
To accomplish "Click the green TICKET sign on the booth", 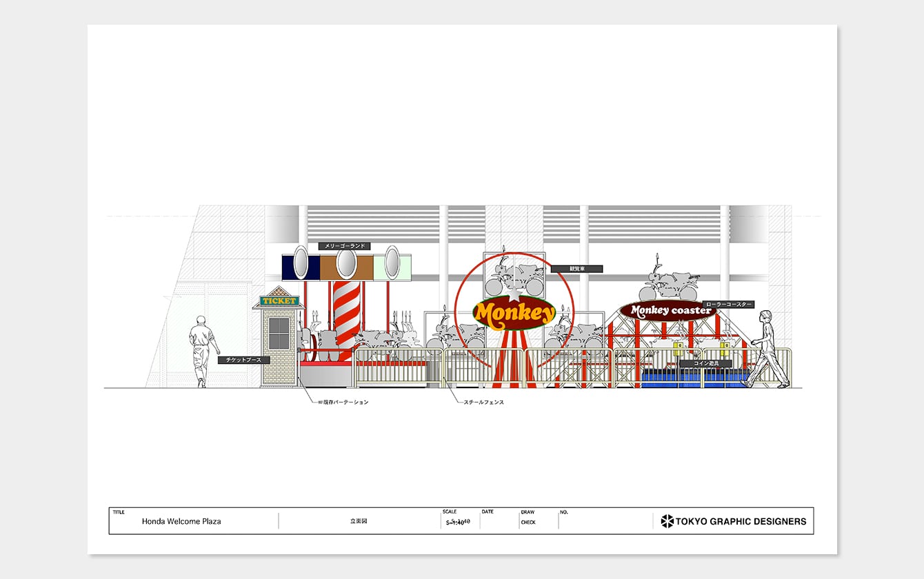I will click(x=279, y=301).
